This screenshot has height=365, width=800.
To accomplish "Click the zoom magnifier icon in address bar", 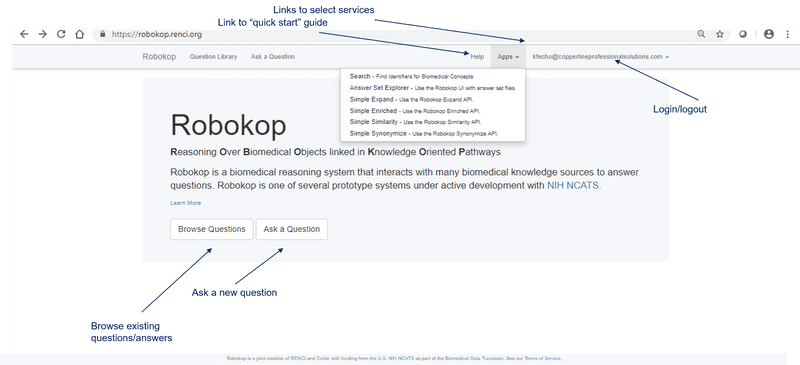I will 702,34.
